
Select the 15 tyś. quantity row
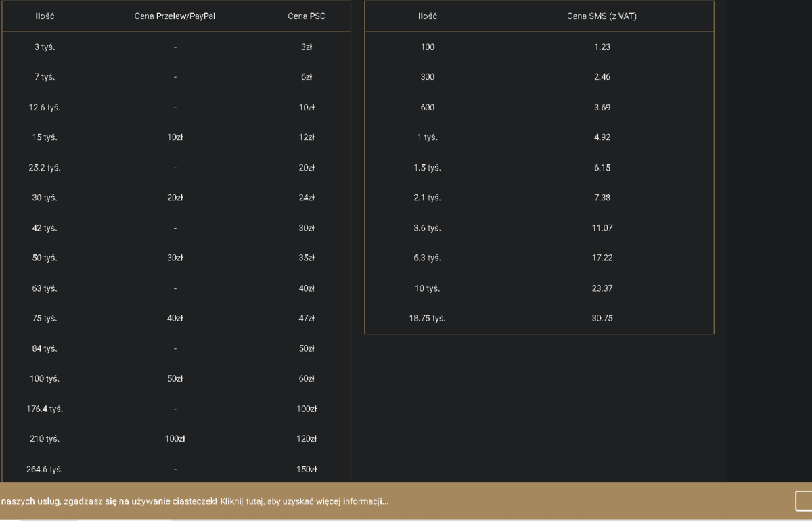click(176, 137)
